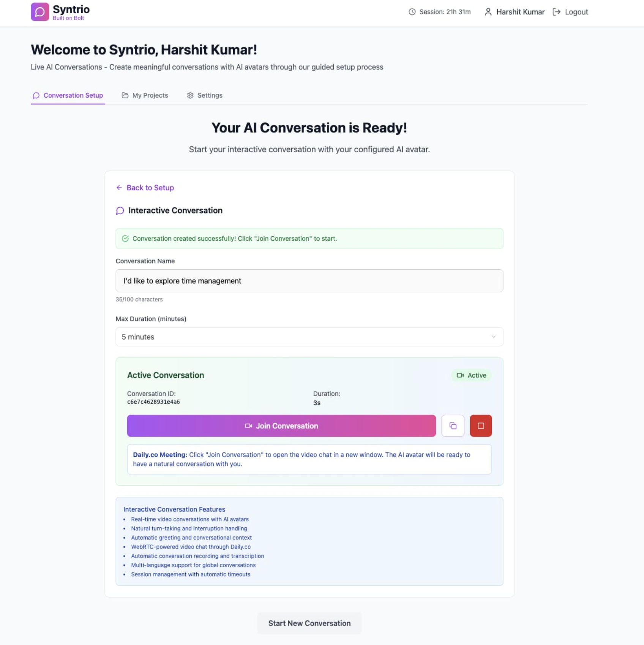Click the Harshit Kumar username
This screenshot has height=645, width=644.
(x=520, y=12)
